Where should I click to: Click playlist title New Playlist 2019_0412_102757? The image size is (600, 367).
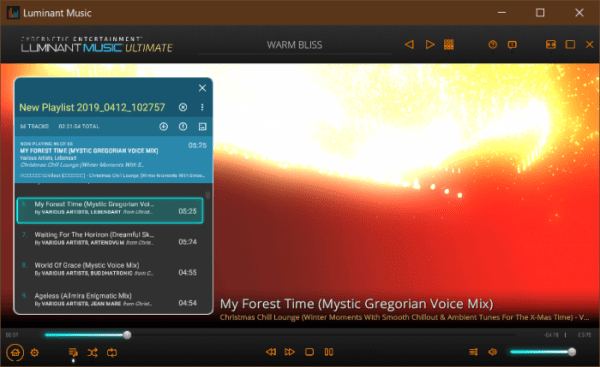(x=92, y=108)
